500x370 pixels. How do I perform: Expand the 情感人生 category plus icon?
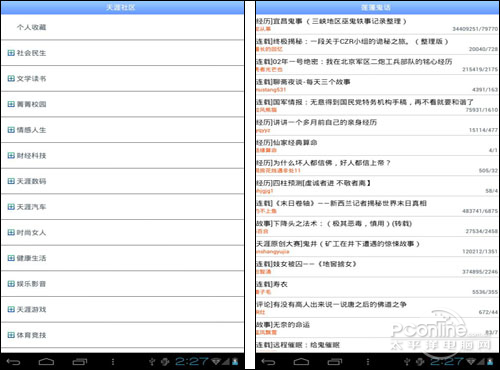click(11, 130)
